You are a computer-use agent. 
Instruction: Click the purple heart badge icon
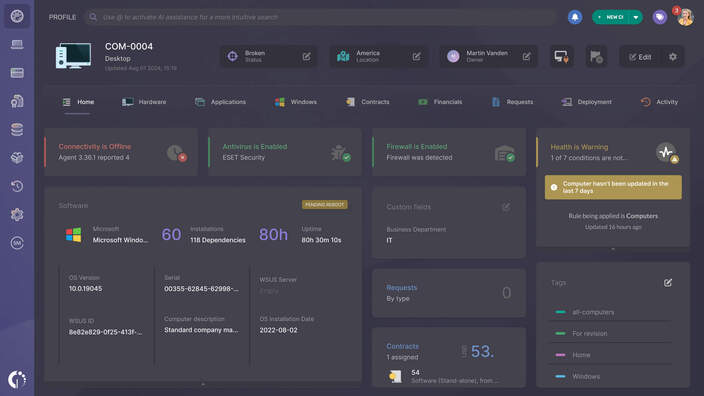pyautogui.click(x=660, y=17)
